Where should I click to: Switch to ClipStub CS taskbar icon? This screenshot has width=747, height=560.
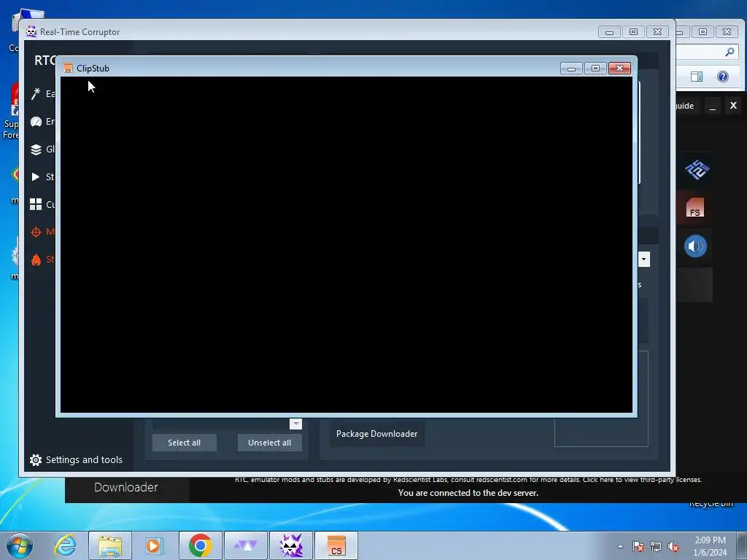(336, 545)
